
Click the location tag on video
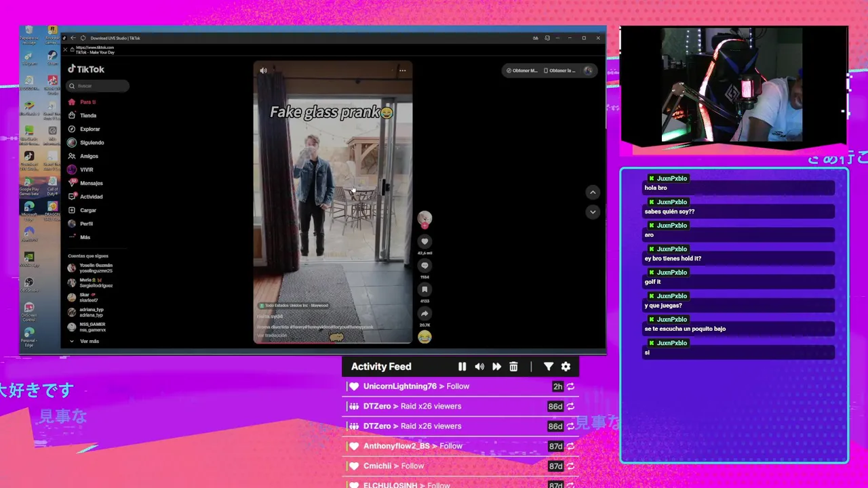pos(294,306)
